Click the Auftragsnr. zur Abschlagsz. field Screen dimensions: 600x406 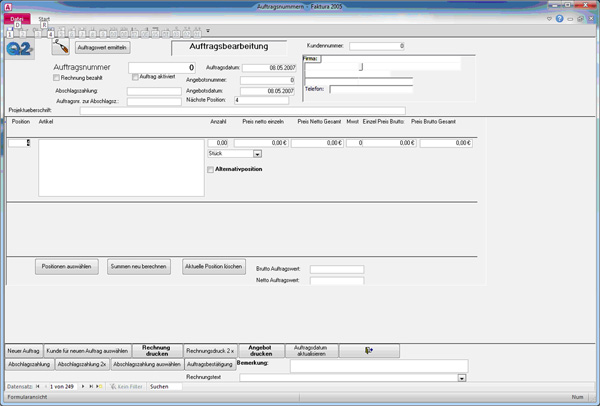154,101
